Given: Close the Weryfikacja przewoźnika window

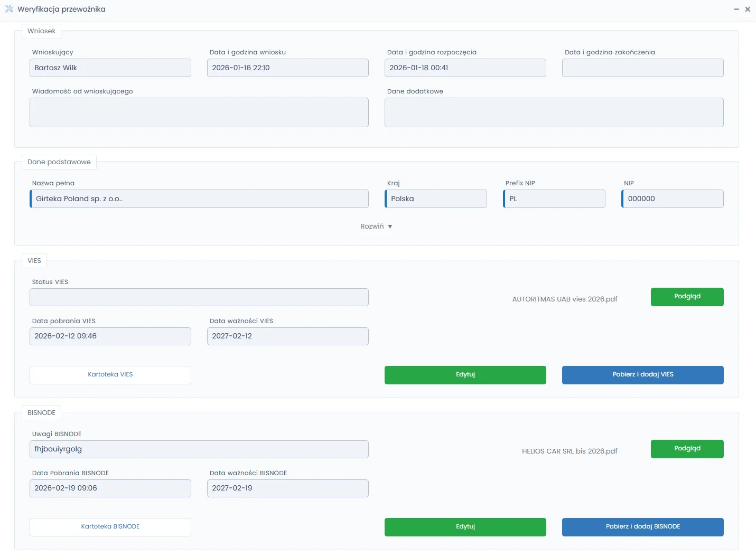Looking at the screenshot, I should click(748, 10).
